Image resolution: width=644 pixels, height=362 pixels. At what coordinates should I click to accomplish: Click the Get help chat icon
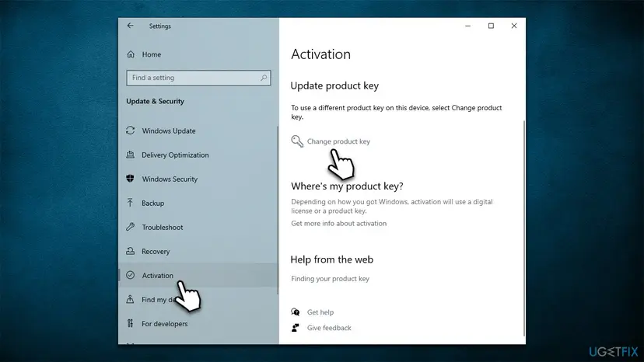296,312
